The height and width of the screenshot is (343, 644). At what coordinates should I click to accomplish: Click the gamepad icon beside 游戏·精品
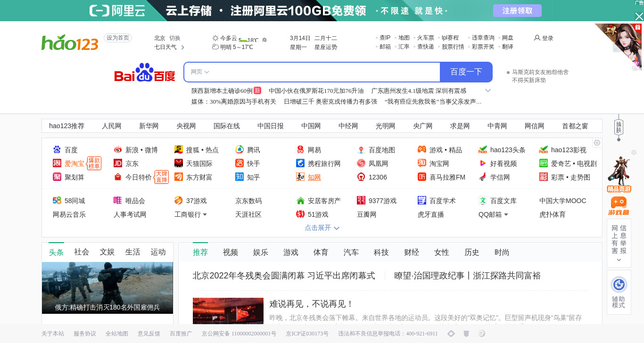[x=422, y=150]
